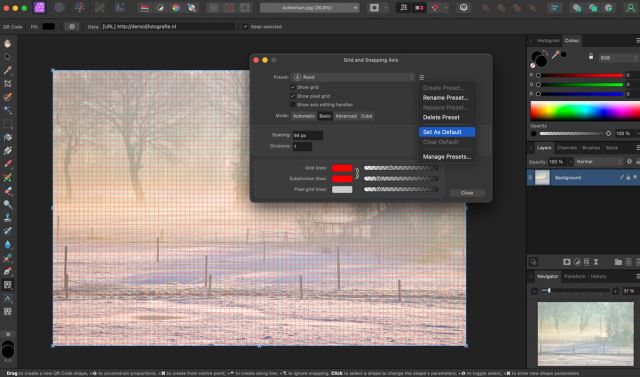Toggle the Show pixel grid checkbox

pos(293,96)
